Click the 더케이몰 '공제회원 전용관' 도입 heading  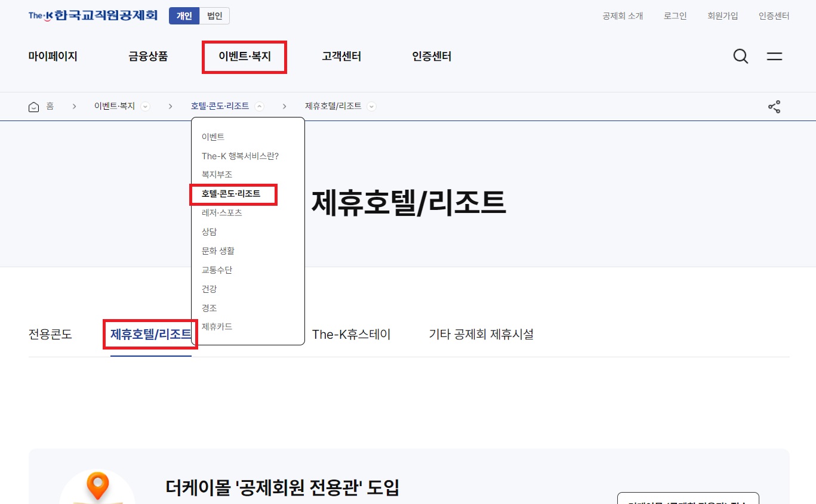pyautogui.click(x=282, y=487)
